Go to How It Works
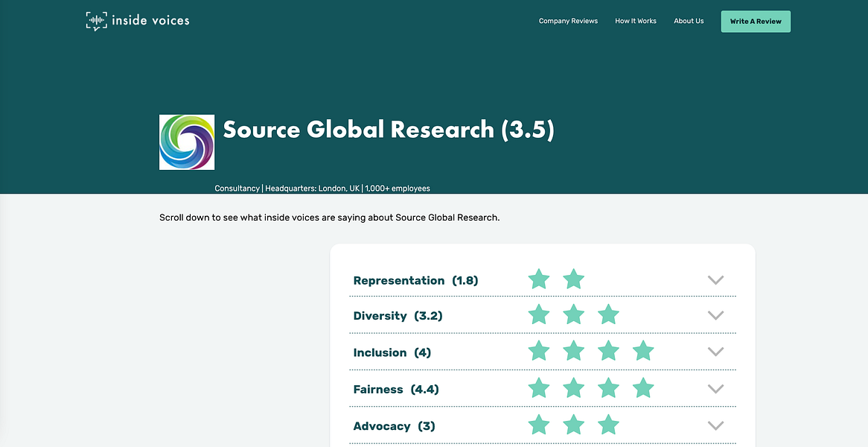 coord(636,21)
